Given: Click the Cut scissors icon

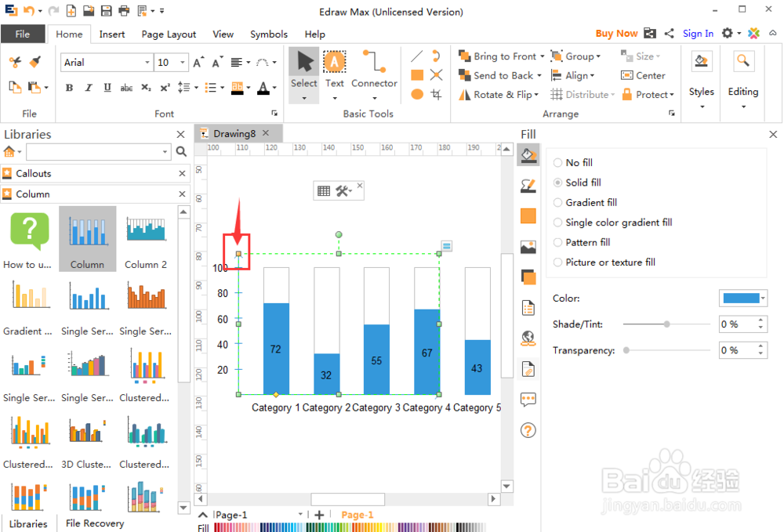Looking at the screenshot, I should [15, 62].
